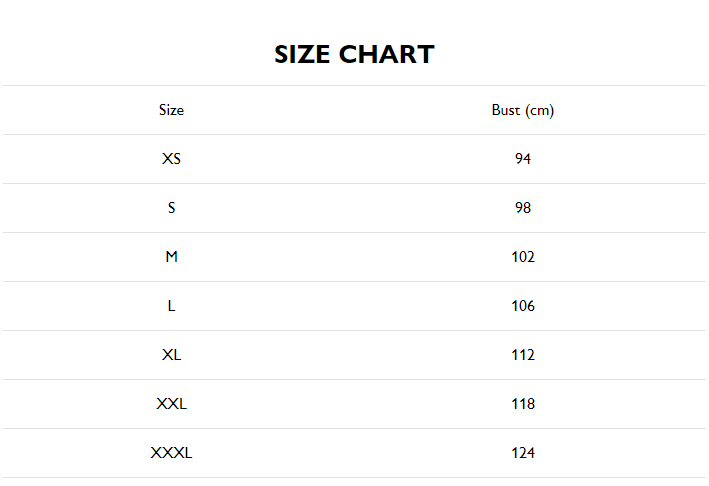Click the bust value 118
The width and height of the screenshot is (709, 486).
click(523, 404)
